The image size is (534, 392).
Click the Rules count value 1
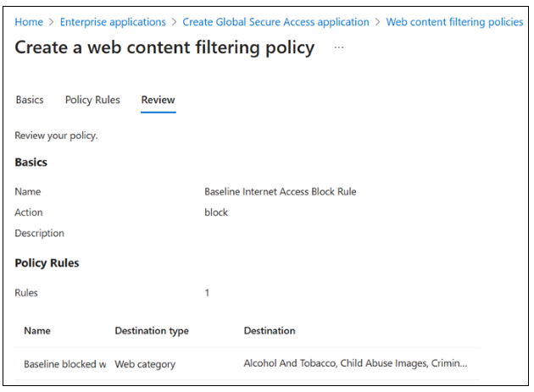click(207, 293)
